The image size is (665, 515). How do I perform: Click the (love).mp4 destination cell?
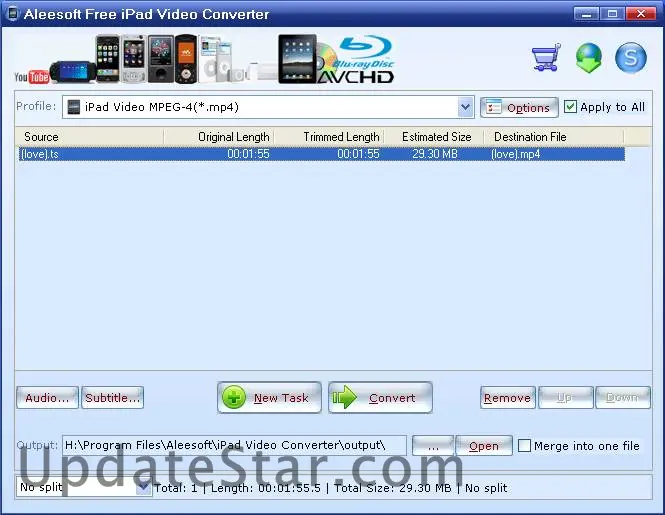(515, 154)
